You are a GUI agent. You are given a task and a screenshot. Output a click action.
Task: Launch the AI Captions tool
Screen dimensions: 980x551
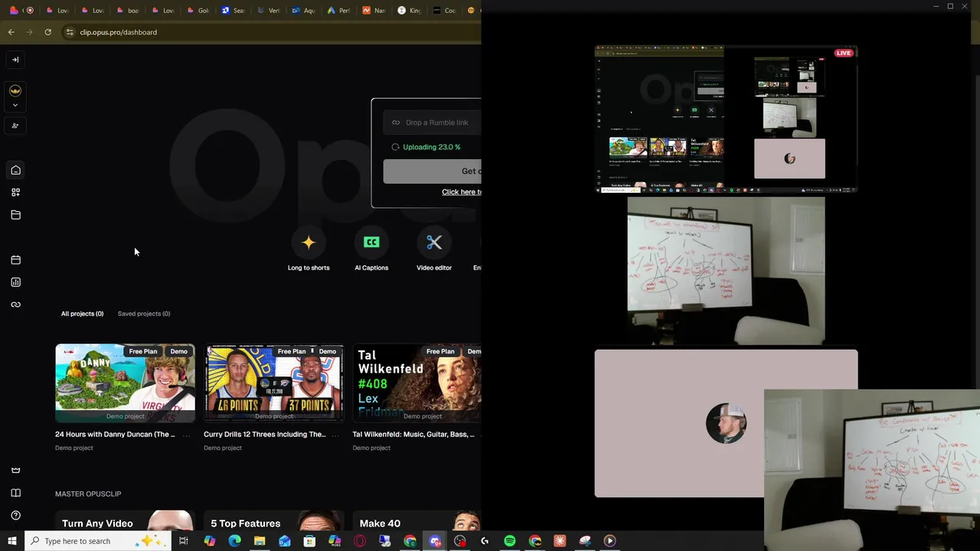371,249
